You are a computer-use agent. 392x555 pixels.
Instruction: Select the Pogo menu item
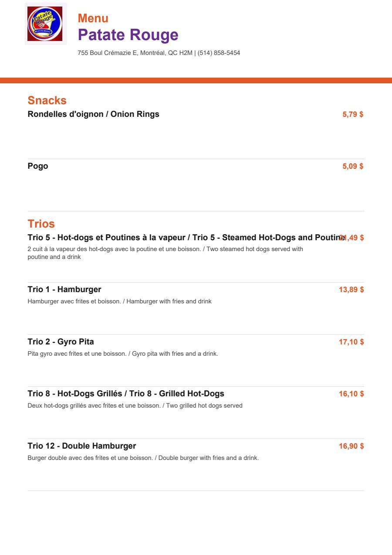coord(38,166)
